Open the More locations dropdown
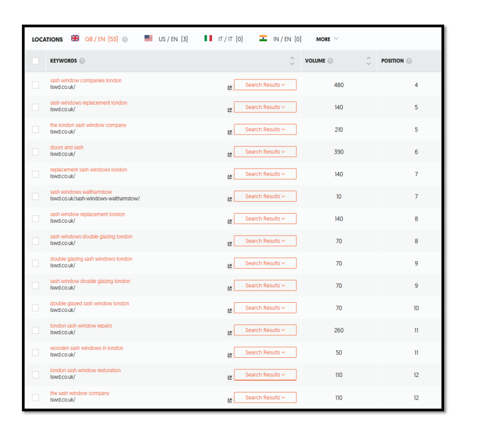The height and width of the screenshot is (448, 489). (327, 39)
